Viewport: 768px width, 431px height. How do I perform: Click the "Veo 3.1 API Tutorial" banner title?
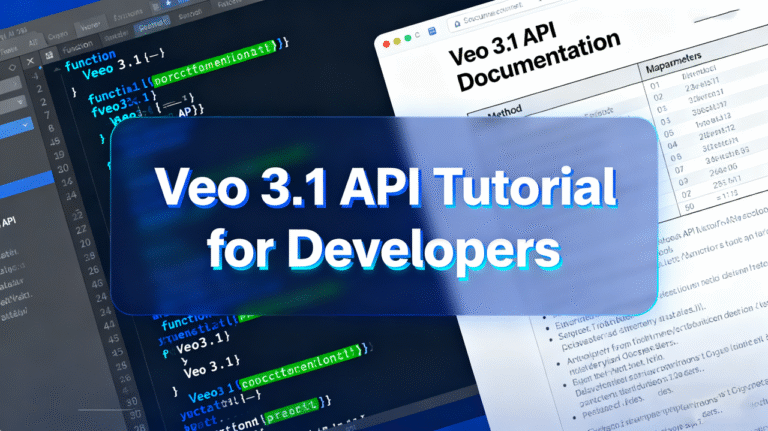point(384,189)
